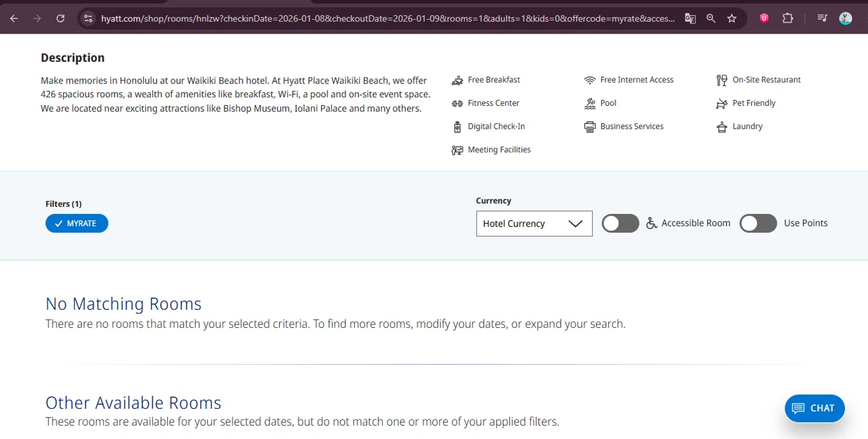The image size is (868, 439).
Task: Bookmark this page with the star
Action: tap(731, 19)
